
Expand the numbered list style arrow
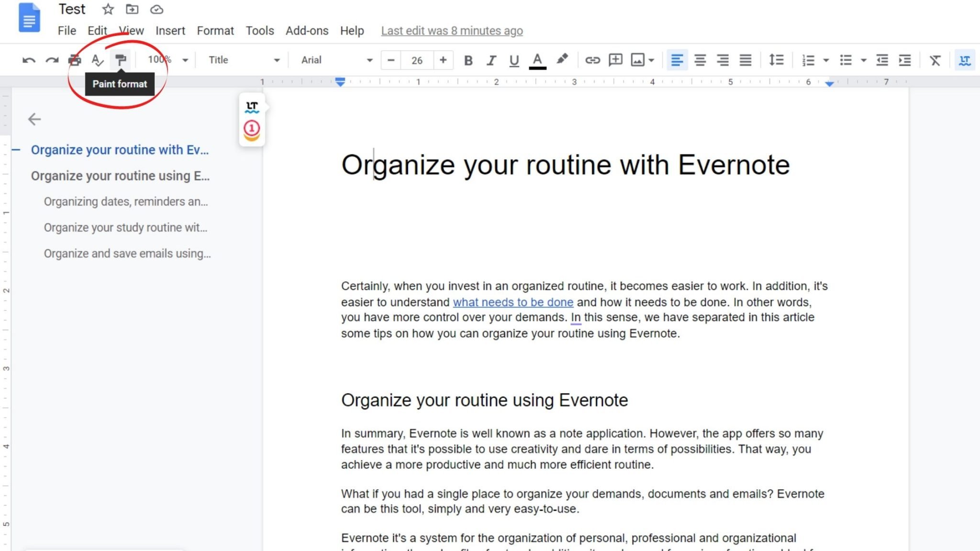click(826, 60)
